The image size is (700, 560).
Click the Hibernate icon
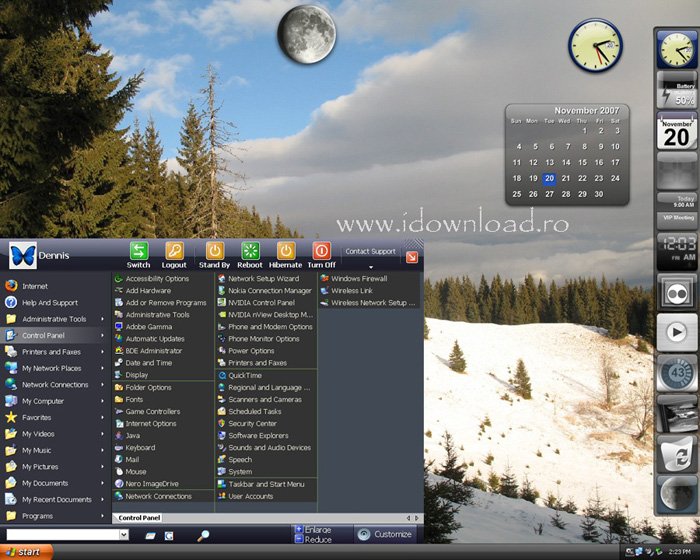[x=286, y=251]
